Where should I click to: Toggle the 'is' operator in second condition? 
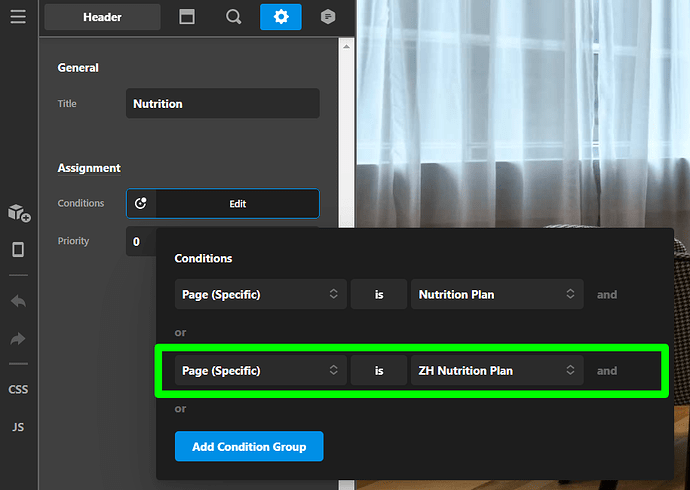coord(379,371)
